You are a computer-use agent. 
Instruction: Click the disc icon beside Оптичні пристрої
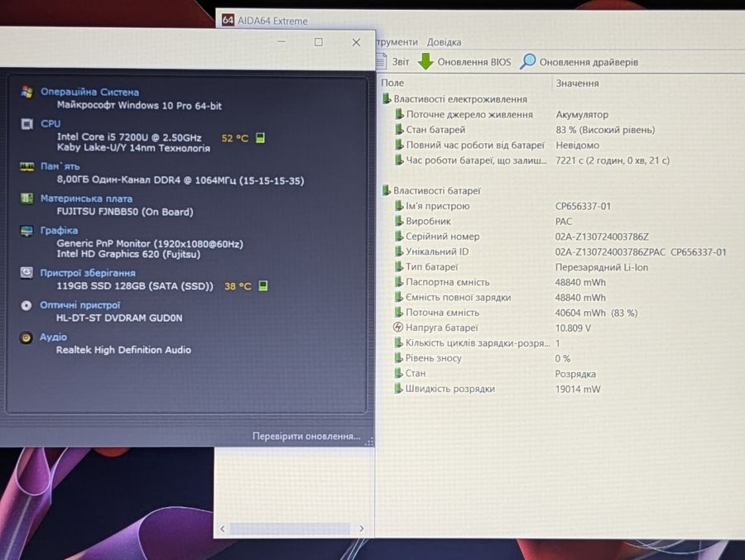(26, 305)
